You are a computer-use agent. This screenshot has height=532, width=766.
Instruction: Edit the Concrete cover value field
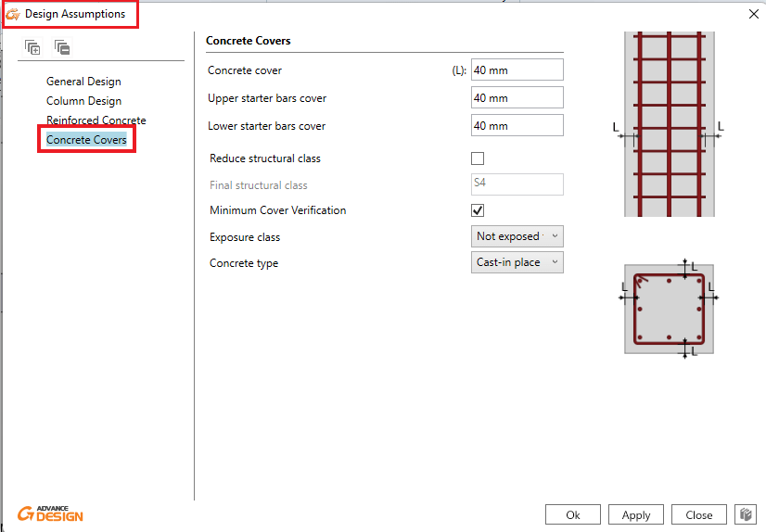(x=517, y=70)
